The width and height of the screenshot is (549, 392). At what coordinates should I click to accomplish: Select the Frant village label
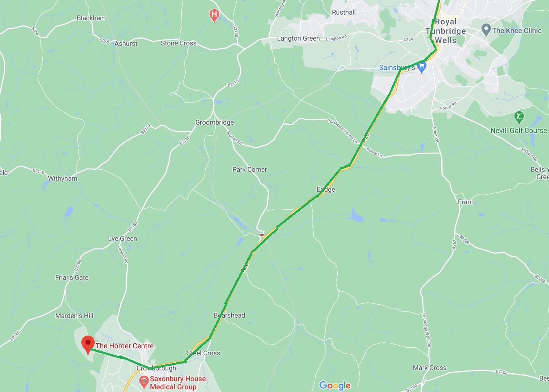(x=466, y=202)
